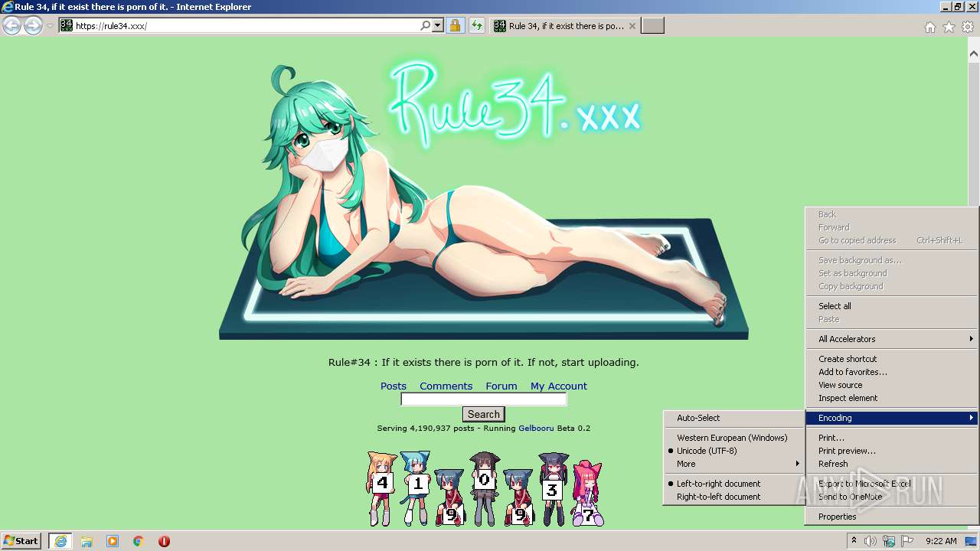Click the counter digit 0 character image

point(484,488)
